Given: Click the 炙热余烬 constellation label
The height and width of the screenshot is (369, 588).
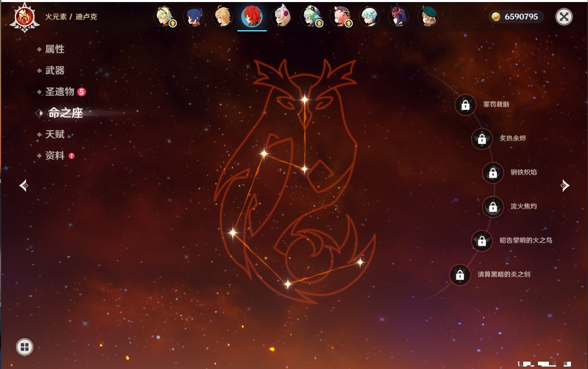Looking at the screenshot, I should (x=513, y=138).
